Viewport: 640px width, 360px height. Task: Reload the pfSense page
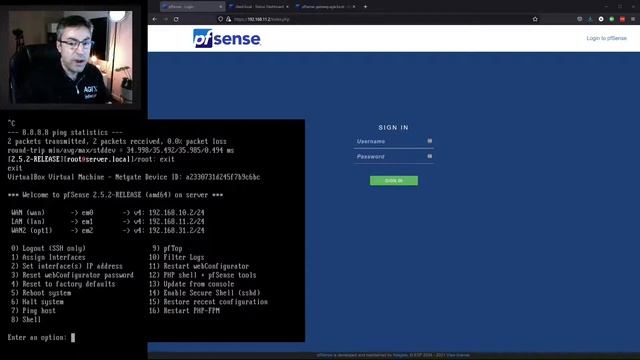(176, 19)
